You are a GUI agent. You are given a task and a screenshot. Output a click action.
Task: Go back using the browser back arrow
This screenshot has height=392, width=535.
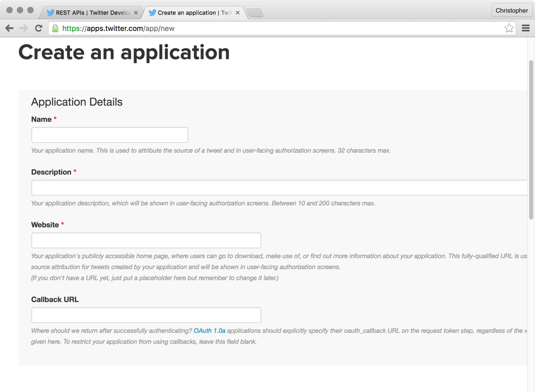pyautogui.click(x=9, y=28)
